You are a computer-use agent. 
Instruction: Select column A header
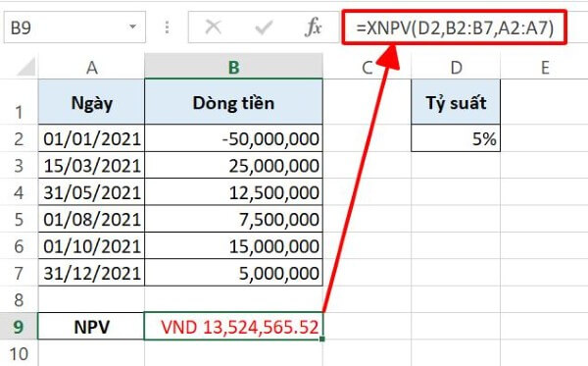91,68
